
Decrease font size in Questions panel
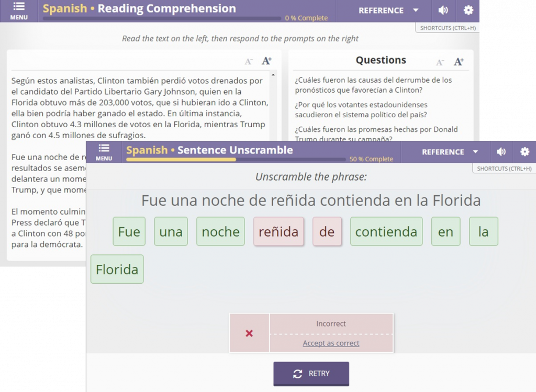pyautogui.click(x=440, y=62)
